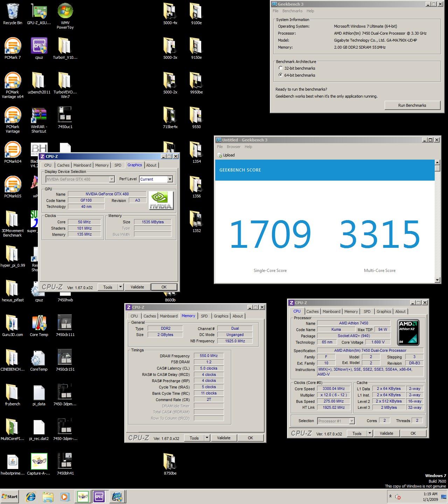This screenshot has height=504, width=448.
Task: Open File menu in Geekbench 3 launcher
Action: click(x=276, y=11)
